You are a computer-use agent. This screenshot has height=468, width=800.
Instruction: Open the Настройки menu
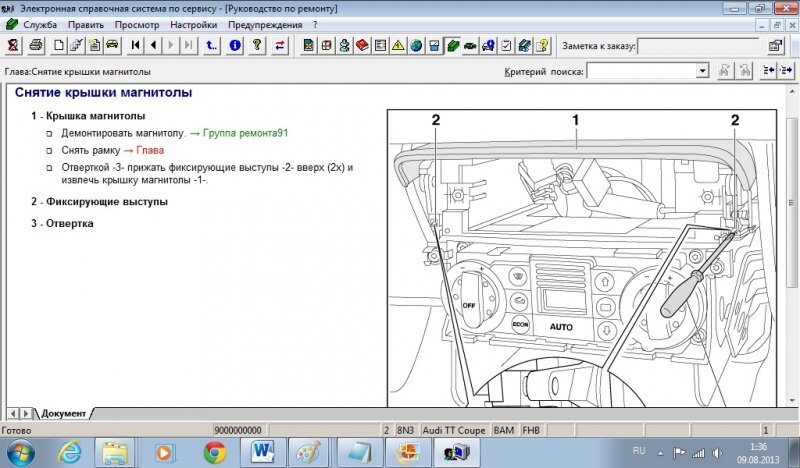coord(193,24)
